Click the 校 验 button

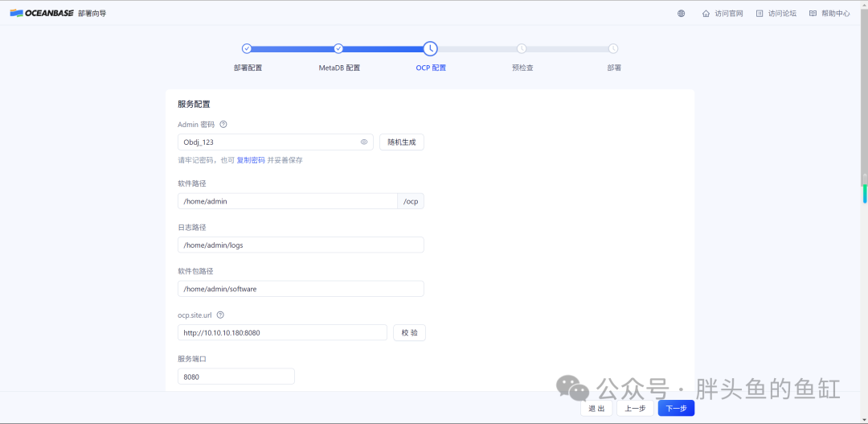[410, 332]
